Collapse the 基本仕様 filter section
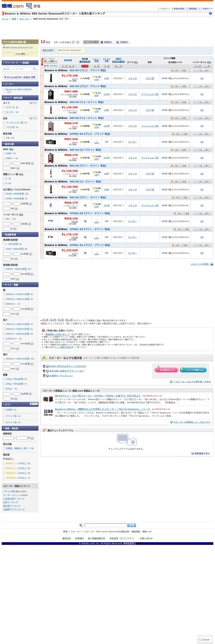Image resolution: width=215 pixels, height=644 pixels. click(x=20, y=144)
